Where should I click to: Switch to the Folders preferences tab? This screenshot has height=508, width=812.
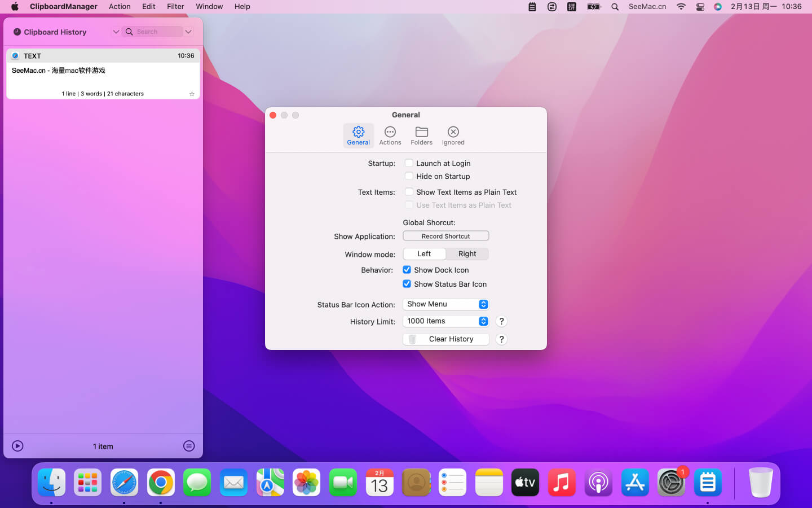coord(421,135)
